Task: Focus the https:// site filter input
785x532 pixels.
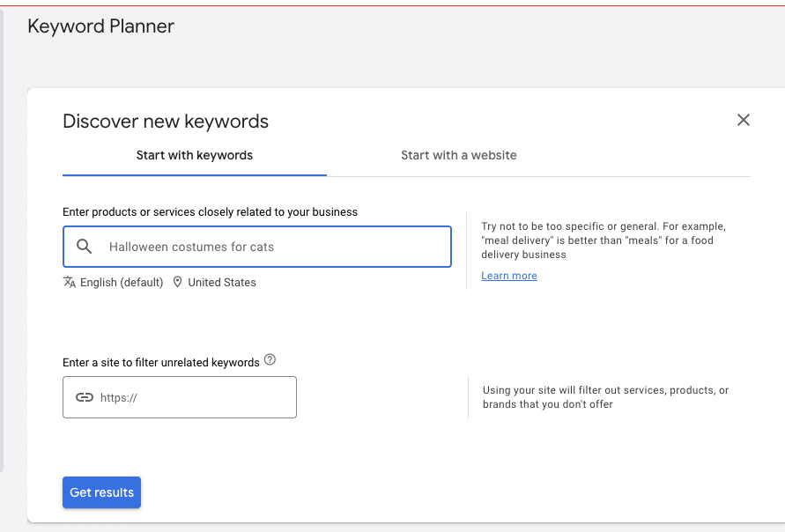Action: pyautogui.click(x=180, y=397)
